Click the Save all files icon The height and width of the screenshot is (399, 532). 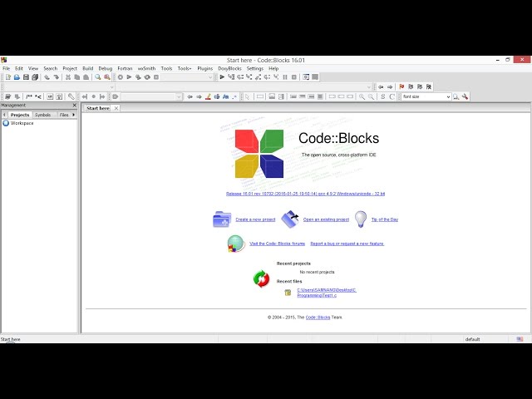pyautogui.click(x=35, y=77)
